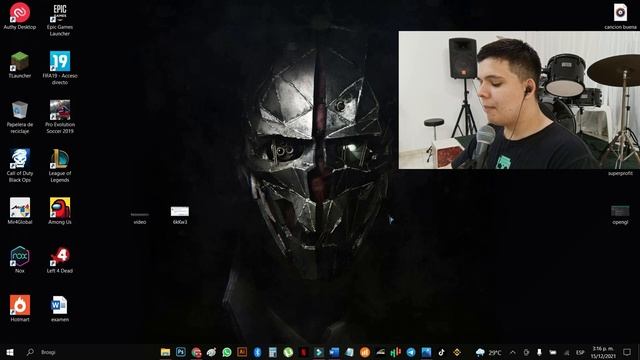Open File Explorer from the taskbar
This screenshot has height=360, width=640.
coord(165,352)
